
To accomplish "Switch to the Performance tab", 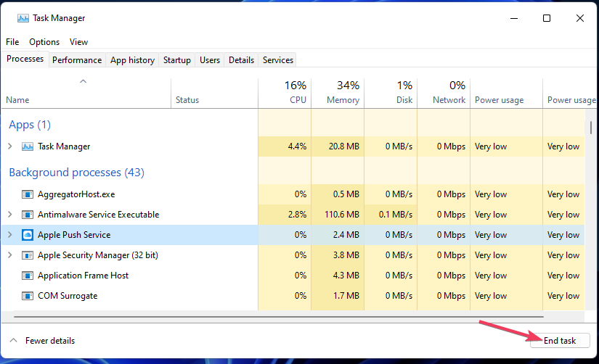I will (x=77, y=60).
